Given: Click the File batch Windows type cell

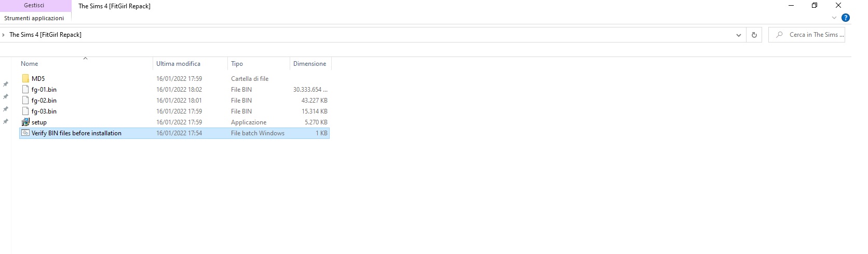Looking at the screenshot, I should click(257, 133).
